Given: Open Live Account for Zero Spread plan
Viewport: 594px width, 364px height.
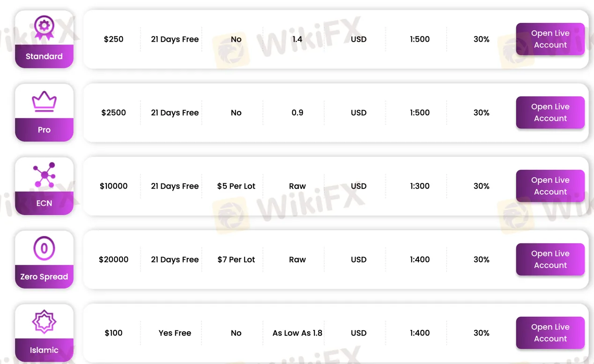Looking at the screenshot, I should [x=550, y=260].
